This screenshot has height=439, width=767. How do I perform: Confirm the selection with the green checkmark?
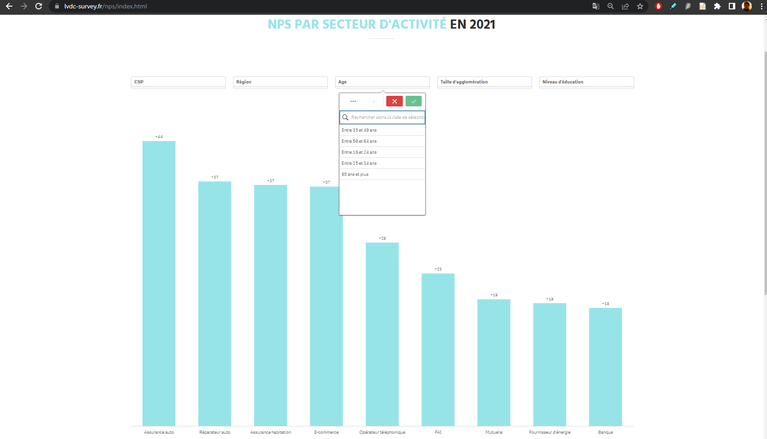tap(413, 101)
